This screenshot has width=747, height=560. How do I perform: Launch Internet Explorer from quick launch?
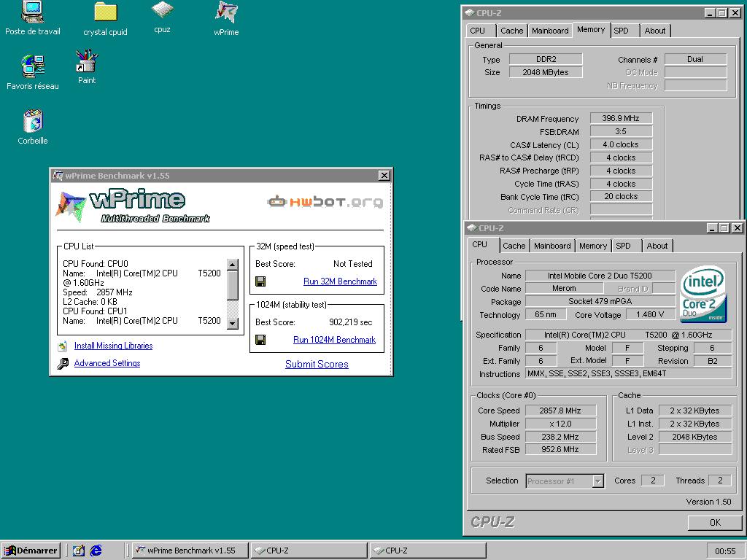point(96,551)
